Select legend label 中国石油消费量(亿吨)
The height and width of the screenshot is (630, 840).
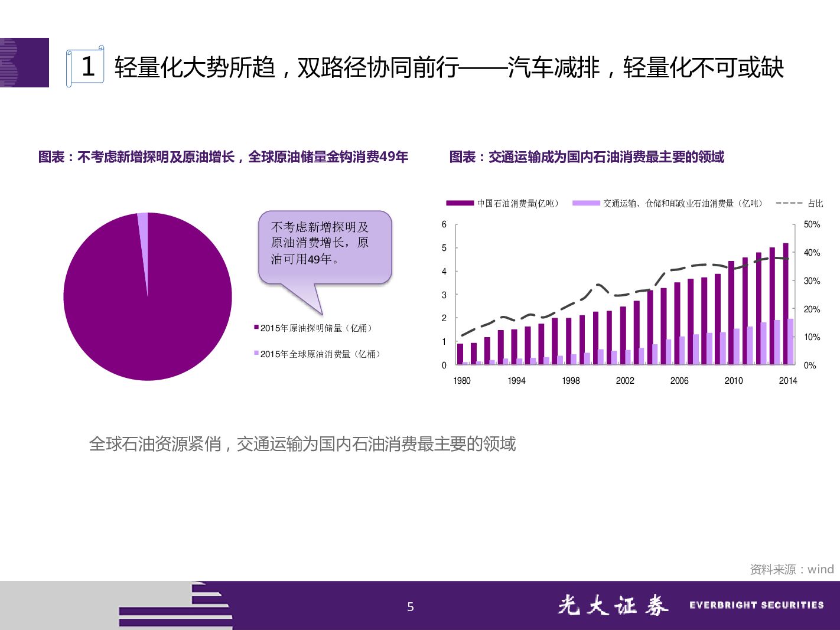coord(518,204)
